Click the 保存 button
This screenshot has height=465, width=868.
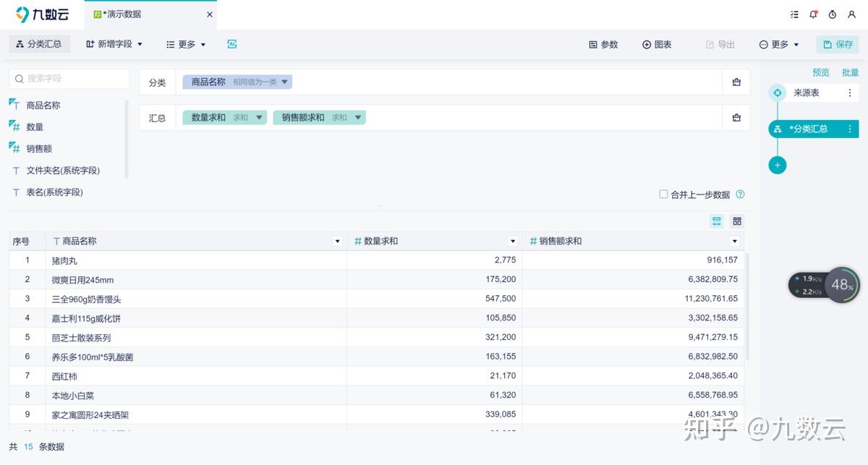click(838, 44)
